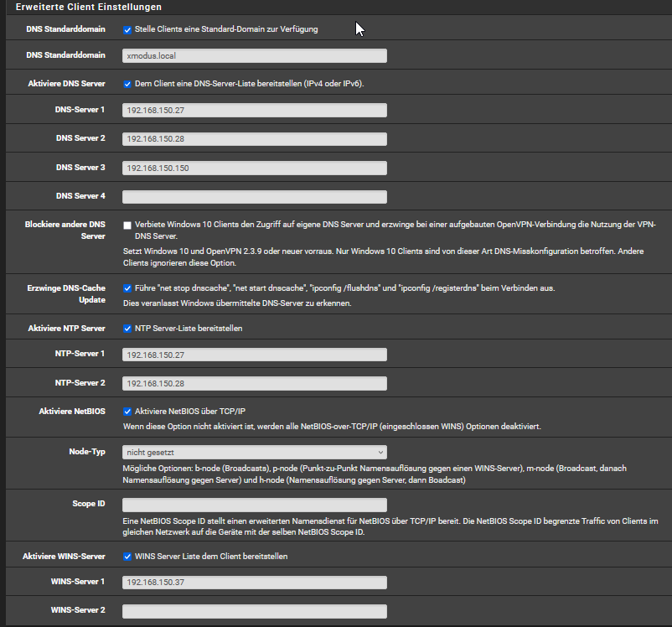The image size is (672, 627).
Task: Click the DNS Server 4 label
Action: tap(80, 195)
